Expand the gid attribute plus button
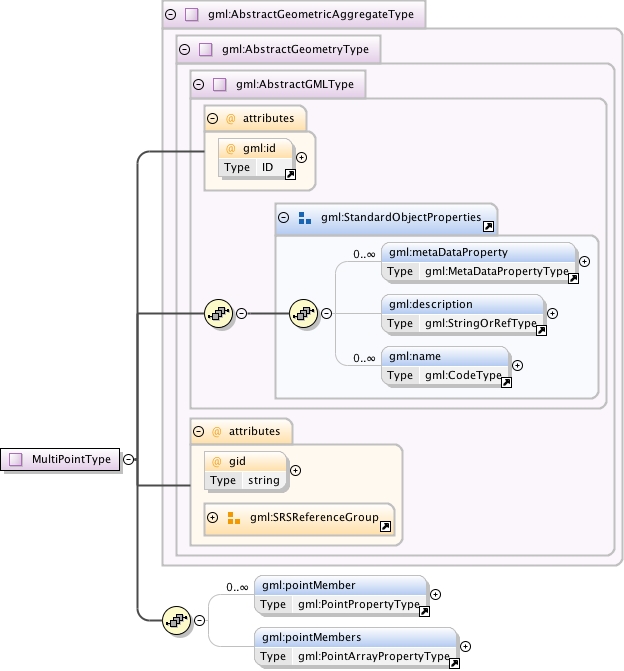 coord(295,471)
